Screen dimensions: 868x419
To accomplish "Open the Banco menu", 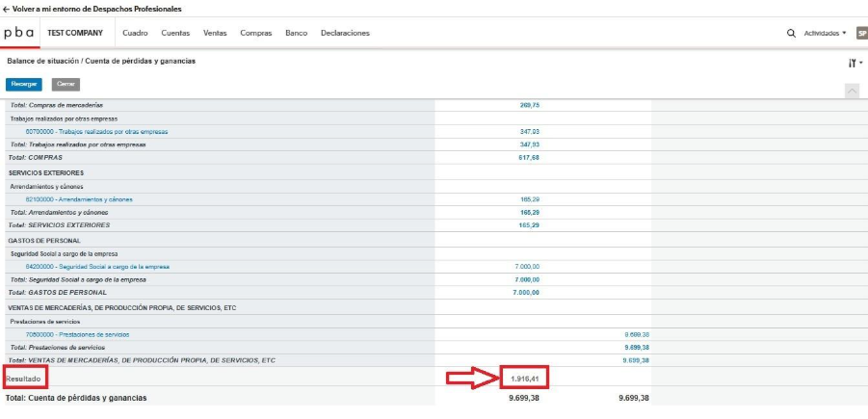I will 296,33.
